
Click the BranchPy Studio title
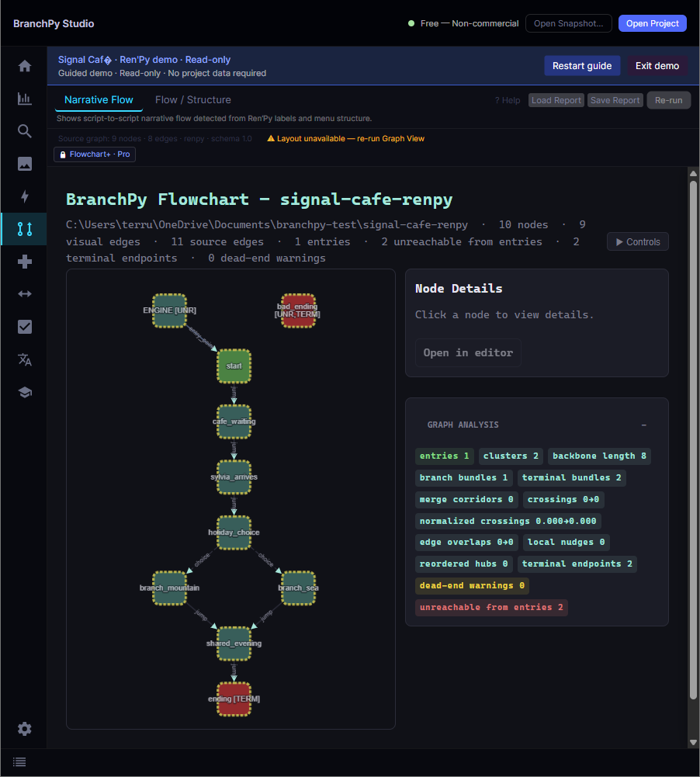coord(54,23)
